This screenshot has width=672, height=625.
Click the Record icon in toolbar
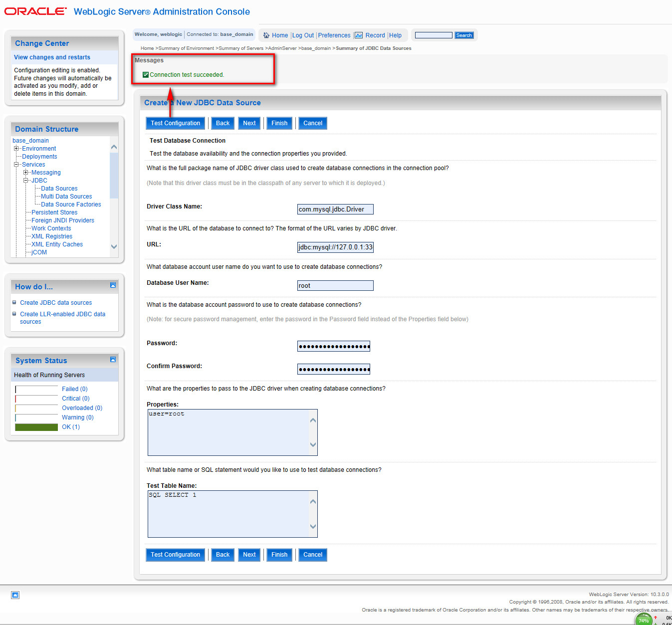click(x=359, y=35)
